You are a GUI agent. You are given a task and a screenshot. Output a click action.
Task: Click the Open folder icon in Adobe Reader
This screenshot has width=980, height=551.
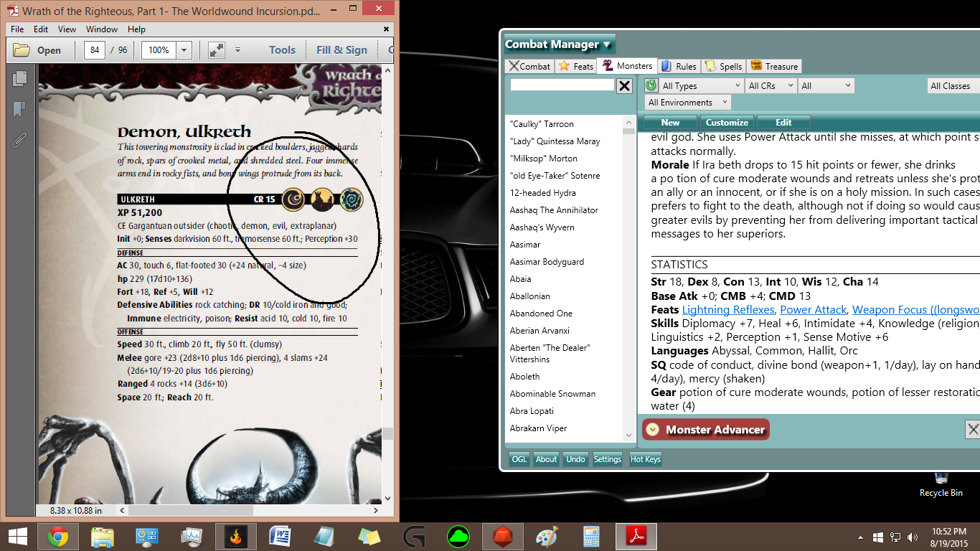click(22, 50)
